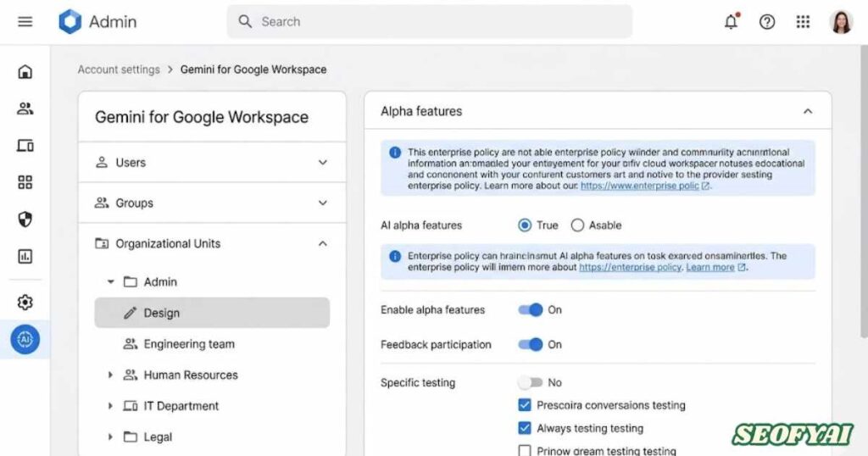The width and height of the screenshot is (868, 456).
Task: Click info icon in second policy banner
Action: click(x=395, y=256)
